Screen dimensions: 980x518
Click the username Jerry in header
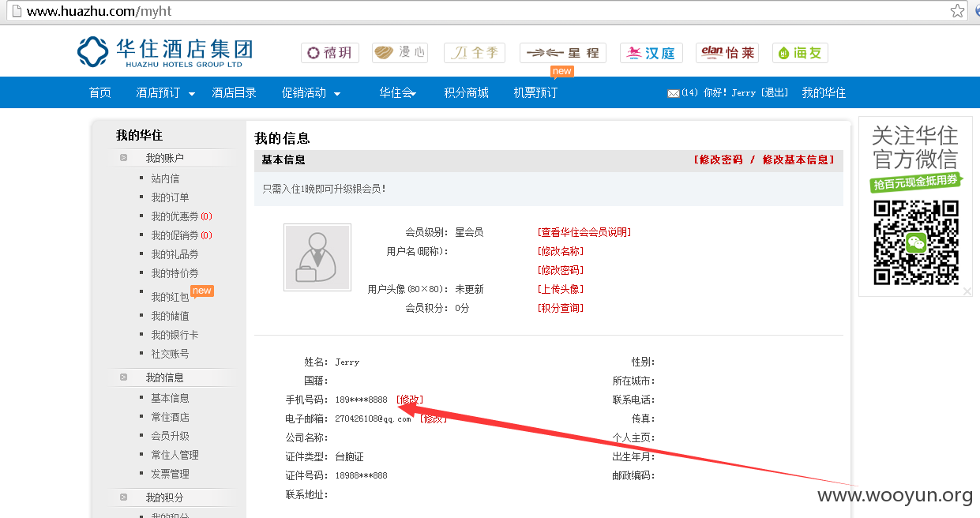click(x=744, y=93)
